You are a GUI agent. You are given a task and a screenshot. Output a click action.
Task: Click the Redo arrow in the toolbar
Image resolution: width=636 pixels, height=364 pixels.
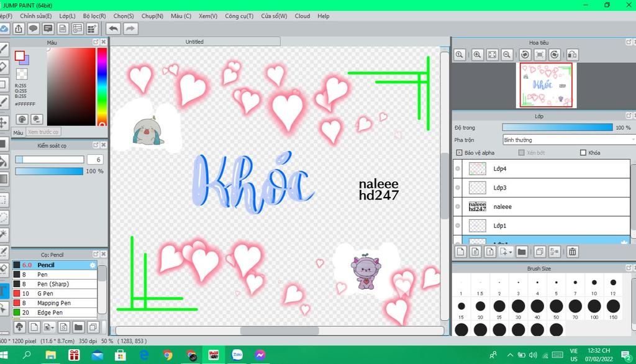point(130,29)
